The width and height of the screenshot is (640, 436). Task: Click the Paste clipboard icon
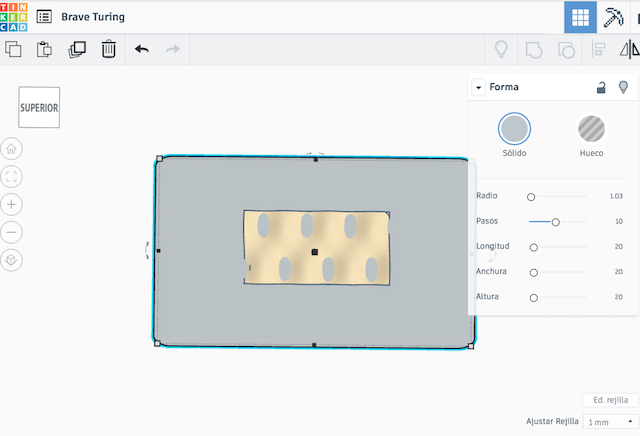point(44,49)
